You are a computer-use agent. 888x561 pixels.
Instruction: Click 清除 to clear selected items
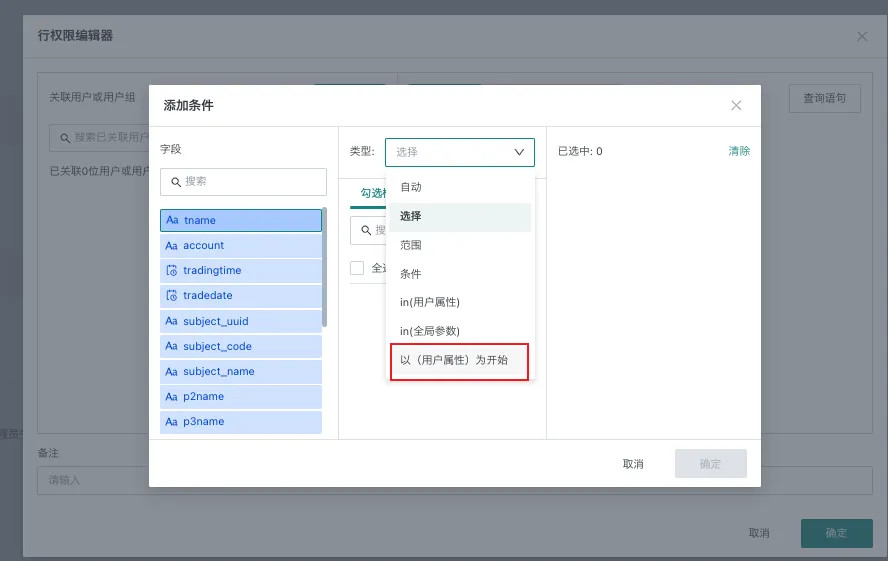739,151
